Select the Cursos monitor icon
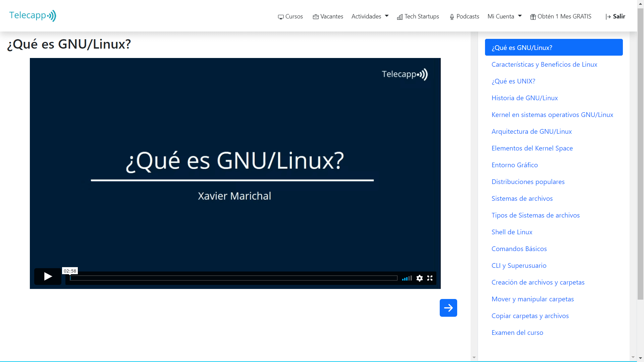The height and width of the screenshot is (362, 644). [x=281, y=16]
